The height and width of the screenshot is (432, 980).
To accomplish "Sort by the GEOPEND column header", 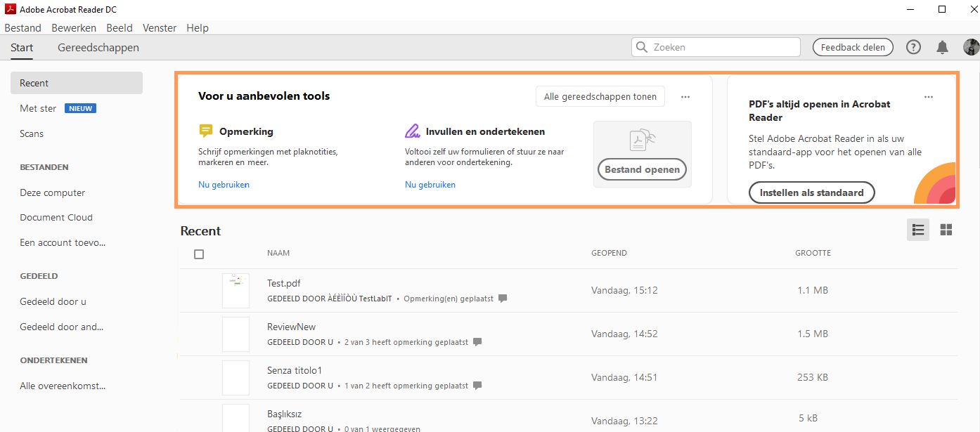I will point(609,253).
